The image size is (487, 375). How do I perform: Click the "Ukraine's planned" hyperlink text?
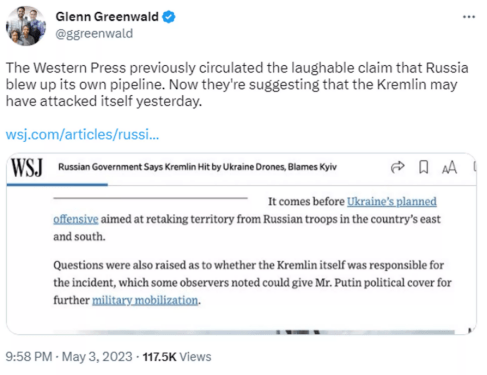pyautogui.click(x=392, y=202)
